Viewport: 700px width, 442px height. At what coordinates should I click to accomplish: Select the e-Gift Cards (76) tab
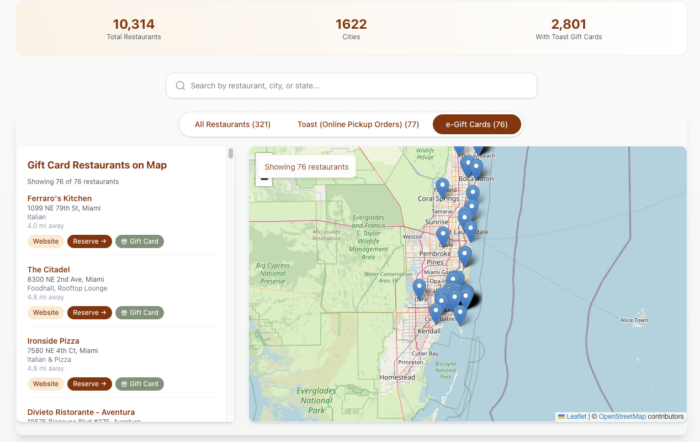pos(477,125)
